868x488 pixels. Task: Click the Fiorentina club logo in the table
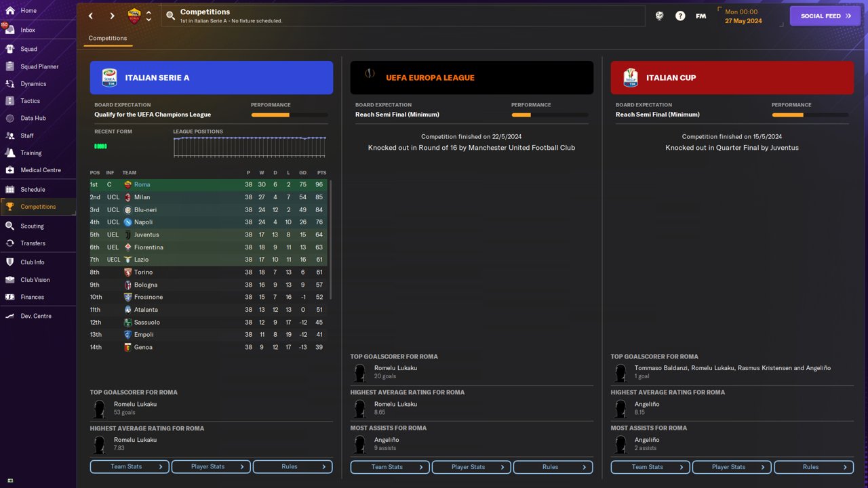pos(127,247)
